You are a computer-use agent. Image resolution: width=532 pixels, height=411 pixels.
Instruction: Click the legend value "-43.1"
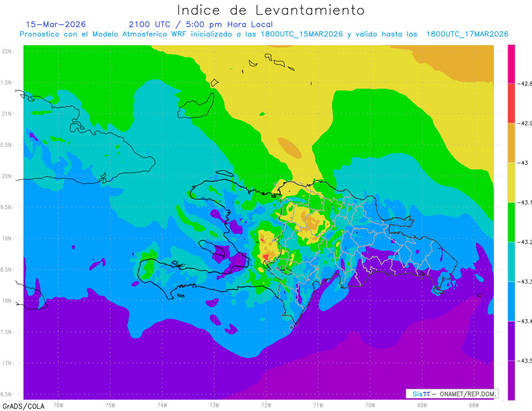[x=525, y=203]
